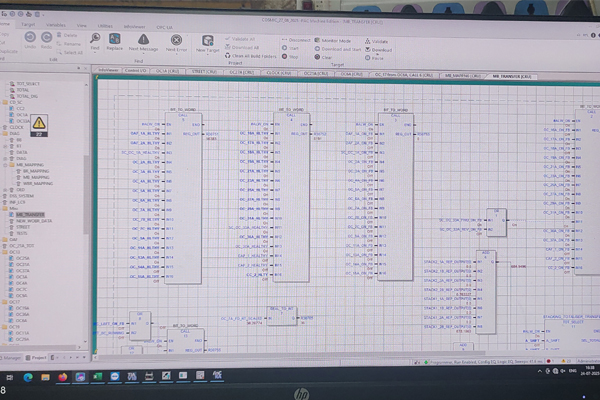Click the REAL_TO_INT function block
Image resolution: width=600 pixels, height=400 pixels.
click(x=282, y=316)
